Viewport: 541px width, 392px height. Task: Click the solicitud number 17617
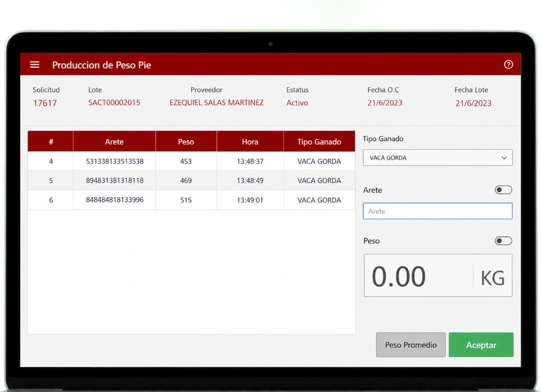45,103
